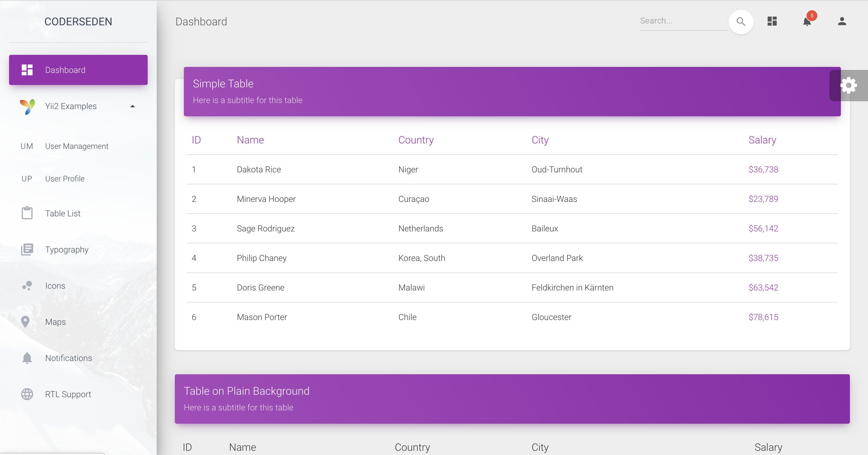
Task: Expand User Management from the sidebar
Action: 77,146
